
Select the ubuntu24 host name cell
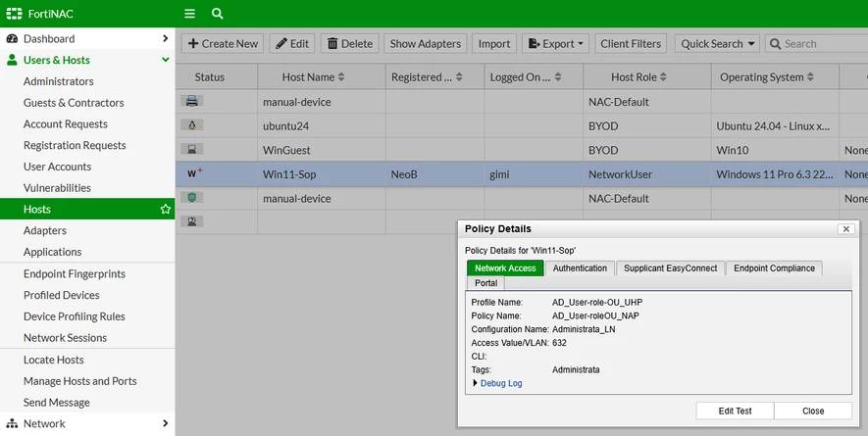[321, 125]
